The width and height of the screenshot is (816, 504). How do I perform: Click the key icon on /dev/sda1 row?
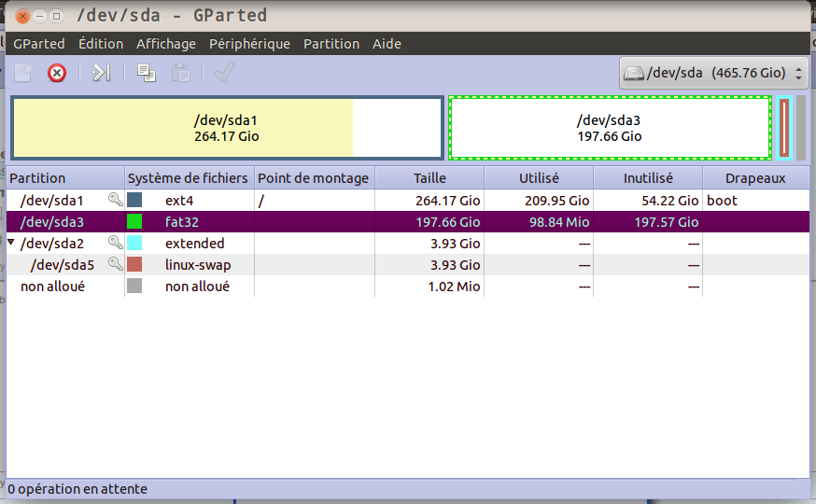coord(115,199)
